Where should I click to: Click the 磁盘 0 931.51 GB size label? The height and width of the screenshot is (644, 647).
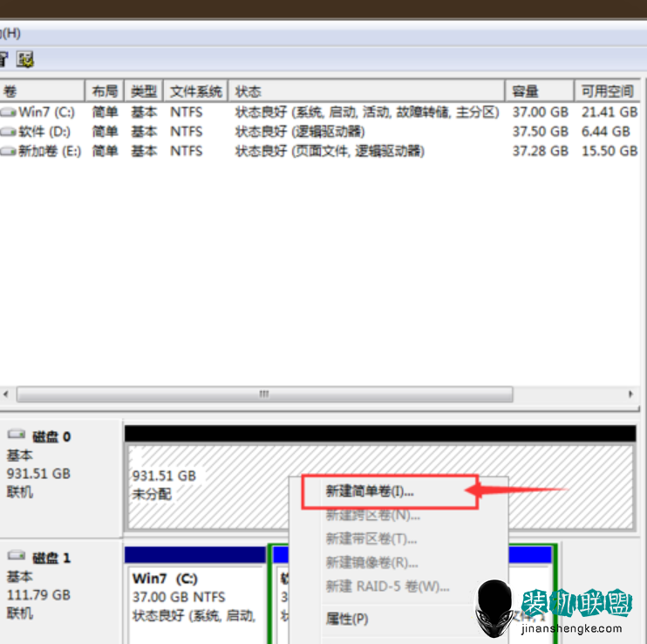pos(38,474)
